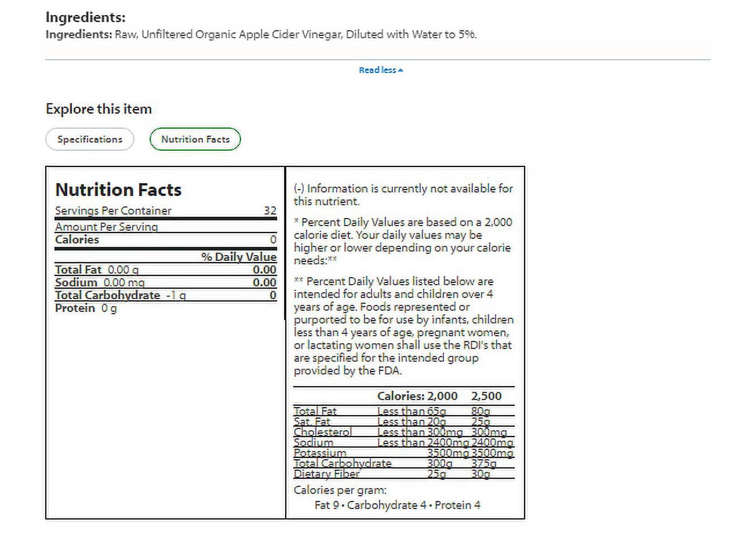Open the Specifications tab
This screenshot has width=735, height=560.
point(90,139)
